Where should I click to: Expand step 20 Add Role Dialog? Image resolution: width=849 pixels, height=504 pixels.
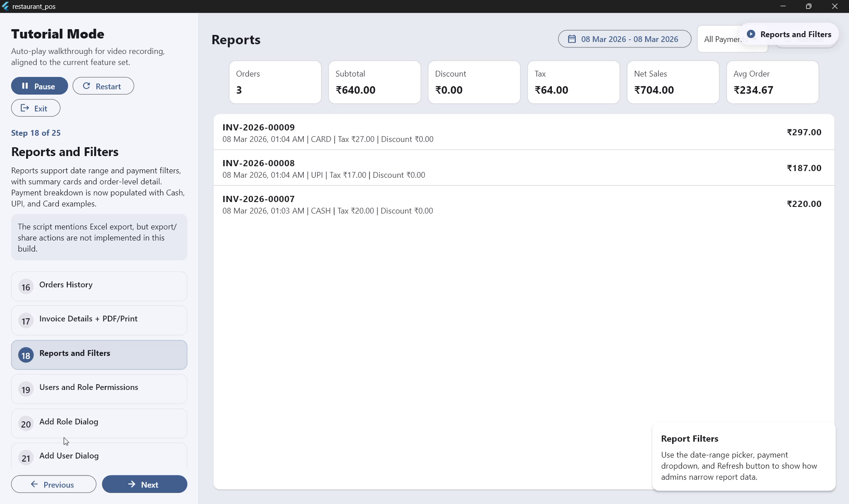tap(99, 423)
